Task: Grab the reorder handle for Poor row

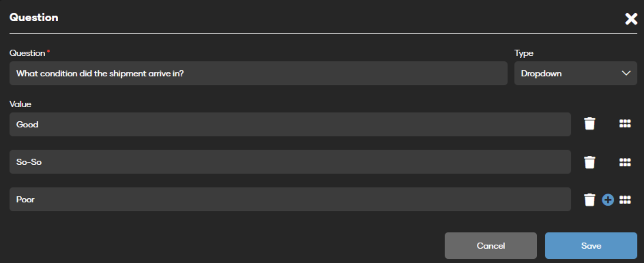Action: pyautogui.click(x=625, y=199)
